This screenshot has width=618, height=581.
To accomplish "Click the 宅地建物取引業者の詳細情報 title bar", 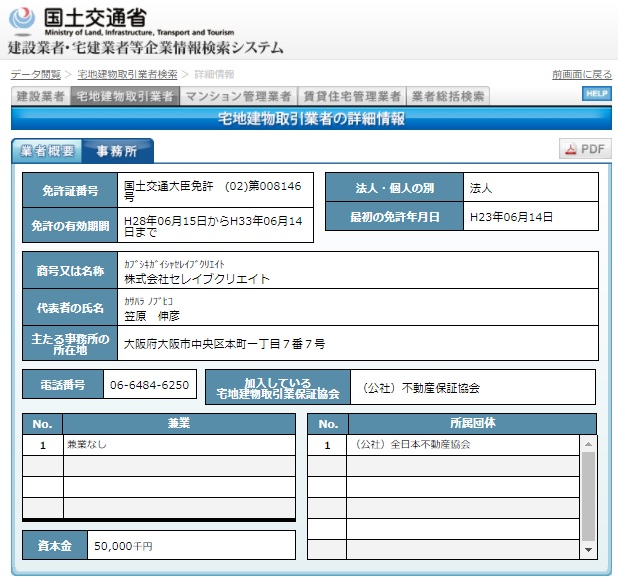I will click(x=311, y=118).
